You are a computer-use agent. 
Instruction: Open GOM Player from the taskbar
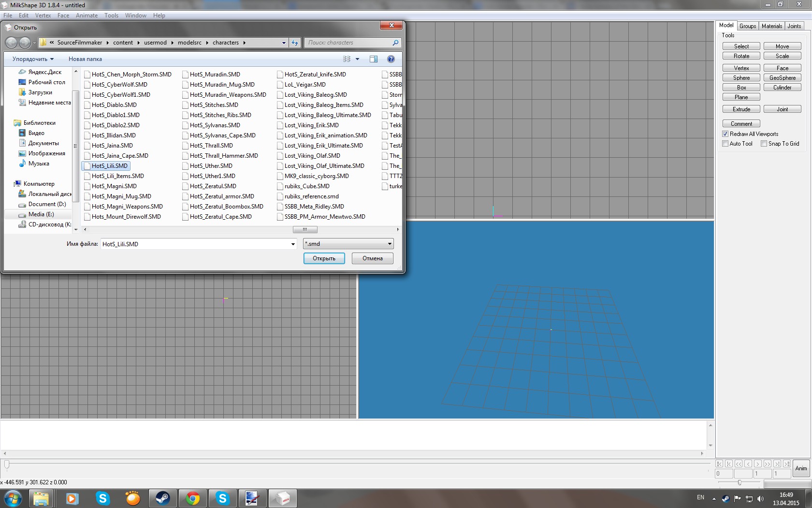[132, 498]
